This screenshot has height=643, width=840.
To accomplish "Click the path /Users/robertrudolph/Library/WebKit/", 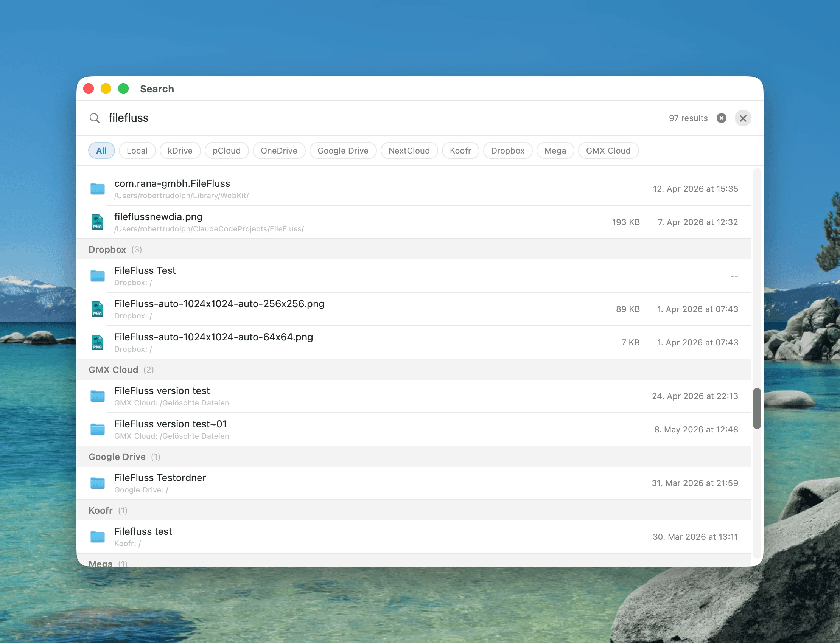I will [182, 196].
